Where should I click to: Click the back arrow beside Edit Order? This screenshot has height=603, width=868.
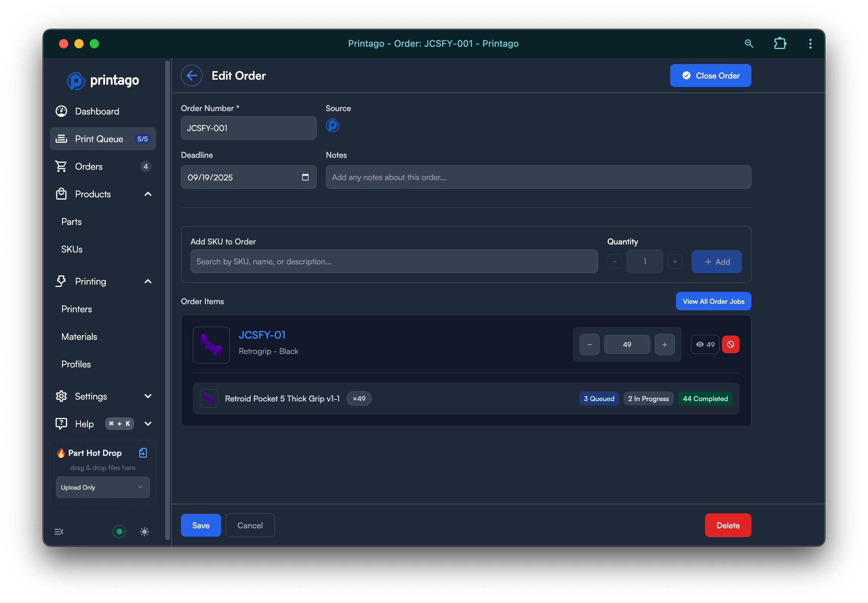[x=191, y=75]
